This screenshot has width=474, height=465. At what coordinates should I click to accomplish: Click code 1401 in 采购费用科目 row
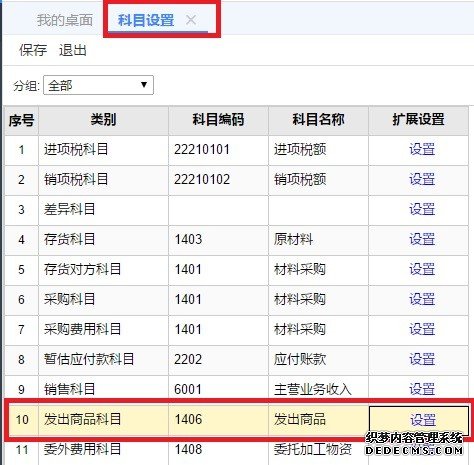218,330
